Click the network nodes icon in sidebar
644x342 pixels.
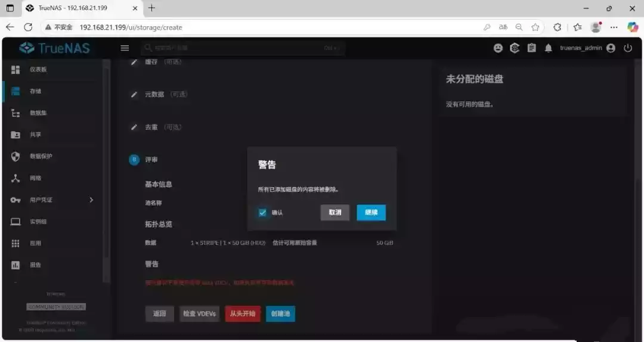coord(16,178)
